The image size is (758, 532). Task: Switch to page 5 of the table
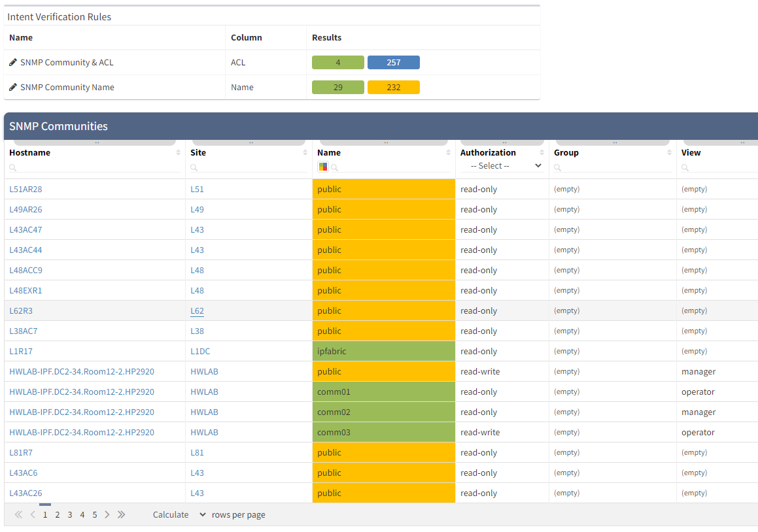95,515
